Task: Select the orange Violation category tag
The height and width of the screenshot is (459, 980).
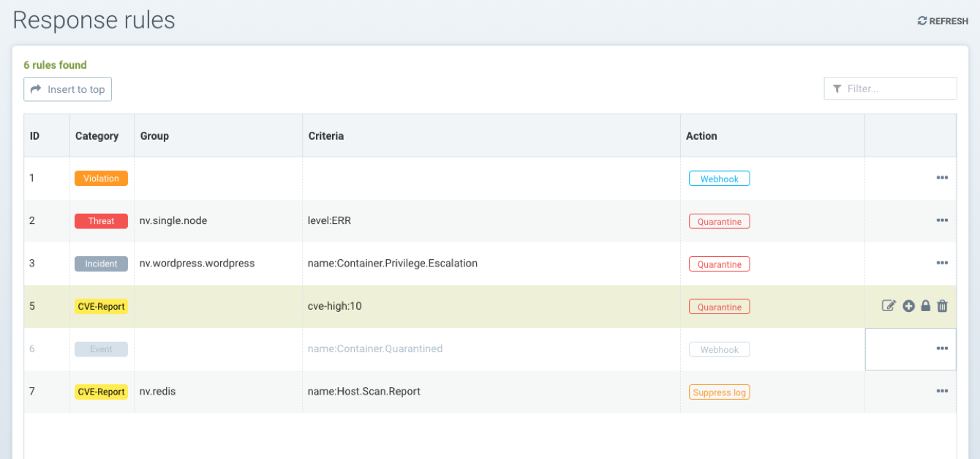Action: [x=101, y=178]
